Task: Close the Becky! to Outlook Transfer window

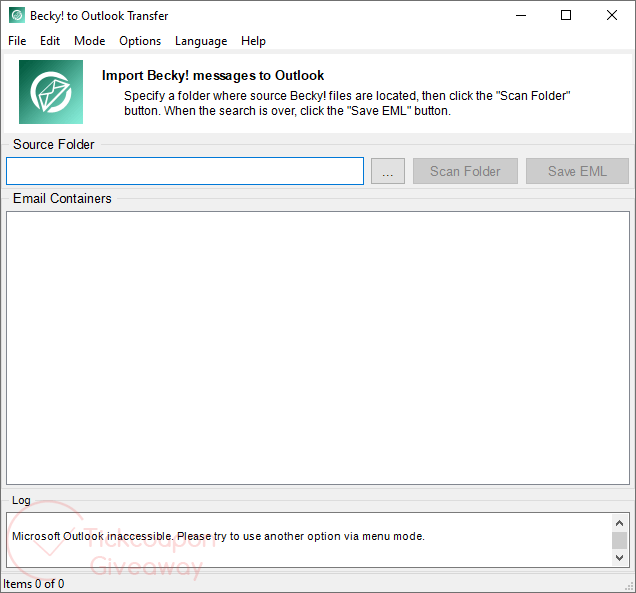Action: (x=612, y=15)
